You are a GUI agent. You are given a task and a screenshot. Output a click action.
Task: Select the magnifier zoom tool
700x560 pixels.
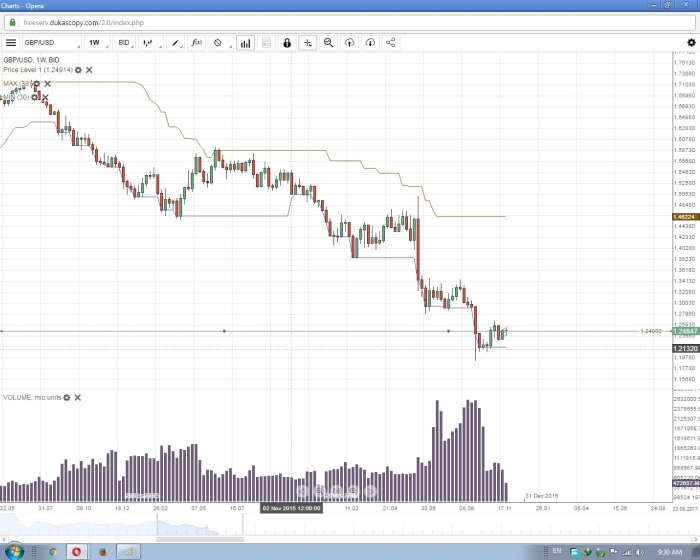[329, 43]
